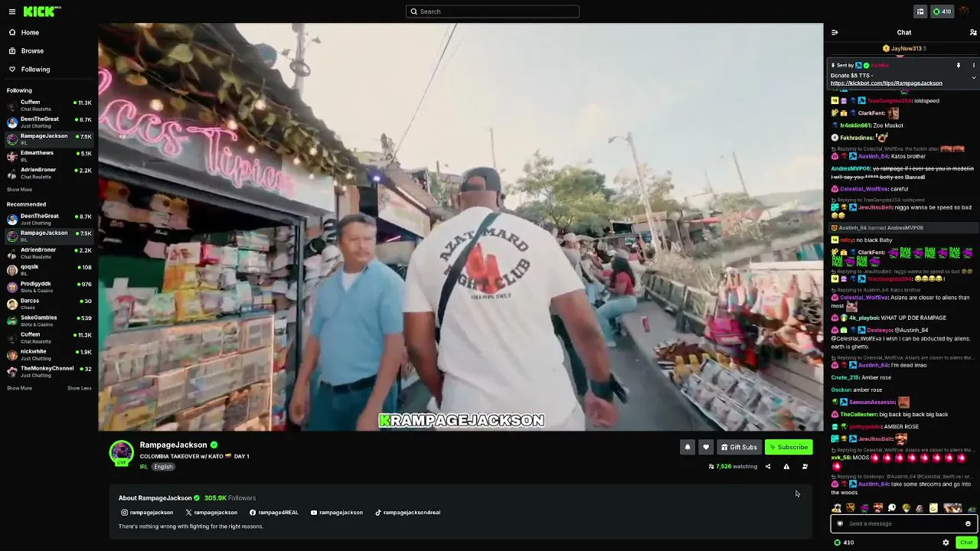Open the chat users list icon

coord(973,32)
